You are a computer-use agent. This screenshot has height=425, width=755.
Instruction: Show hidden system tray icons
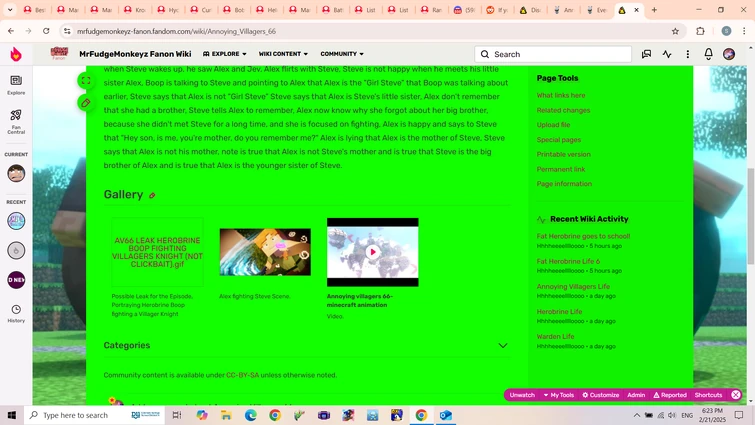pyautogui.click(x=637, y=415)
